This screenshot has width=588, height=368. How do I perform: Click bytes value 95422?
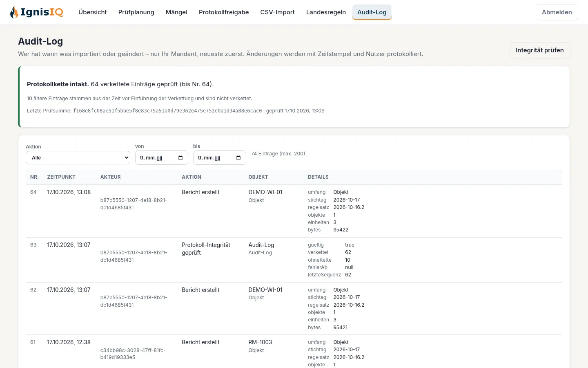pyautogui.click(x=341, y=230)
